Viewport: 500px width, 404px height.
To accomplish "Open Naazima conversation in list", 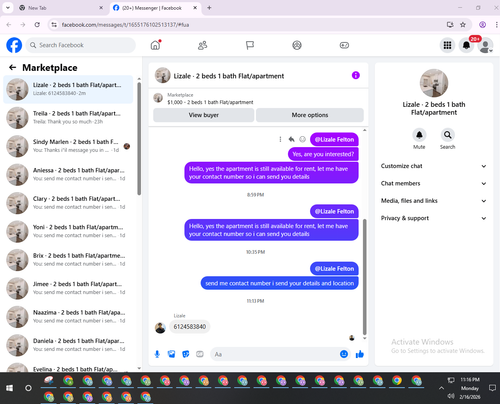I will 68,317.
